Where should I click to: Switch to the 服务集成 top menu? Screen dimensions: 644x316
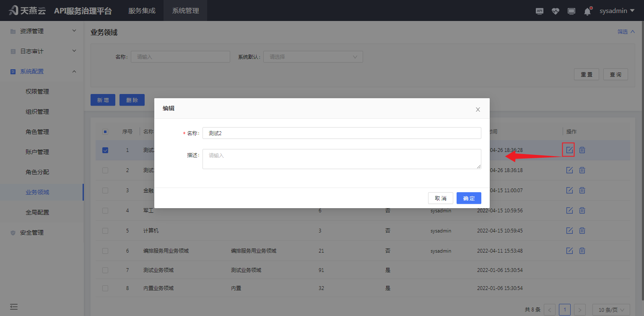pyautogui.click(x=141, y=10)
